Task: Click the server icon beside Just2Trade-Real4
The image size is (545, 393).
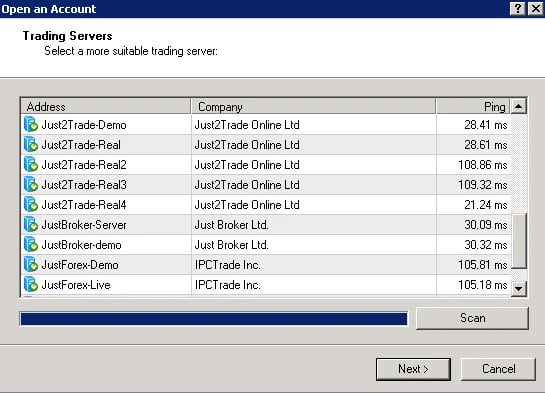Action: [31, 205]
